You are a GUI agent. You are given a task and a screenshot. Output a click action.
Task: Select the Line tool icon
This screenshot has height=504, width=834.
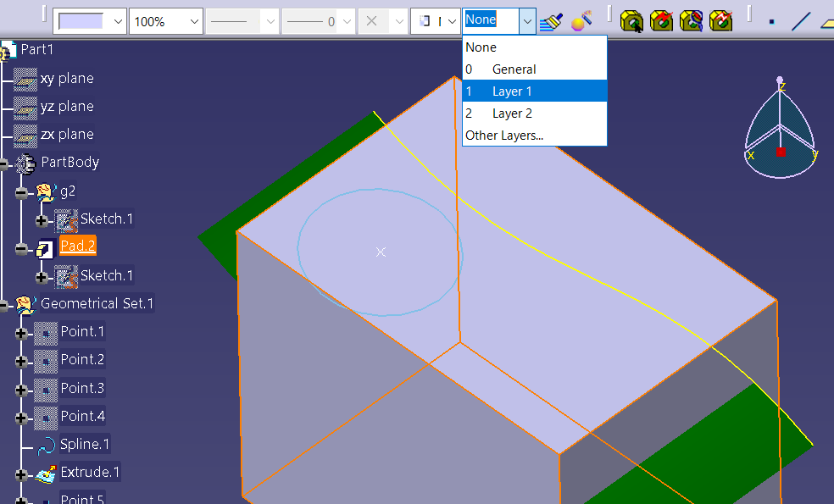click(x=801, y=21)
